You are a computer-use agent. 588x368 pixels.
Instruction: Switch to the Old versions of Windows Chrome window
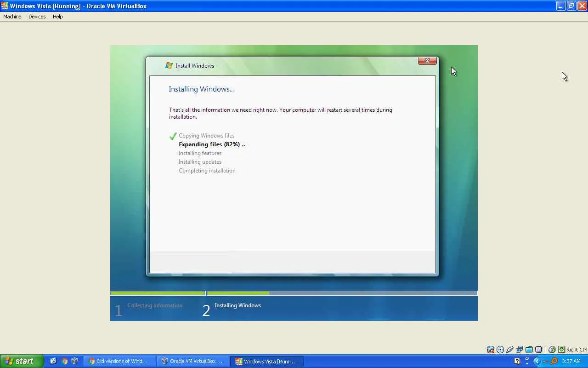click(x=119, y=361)
